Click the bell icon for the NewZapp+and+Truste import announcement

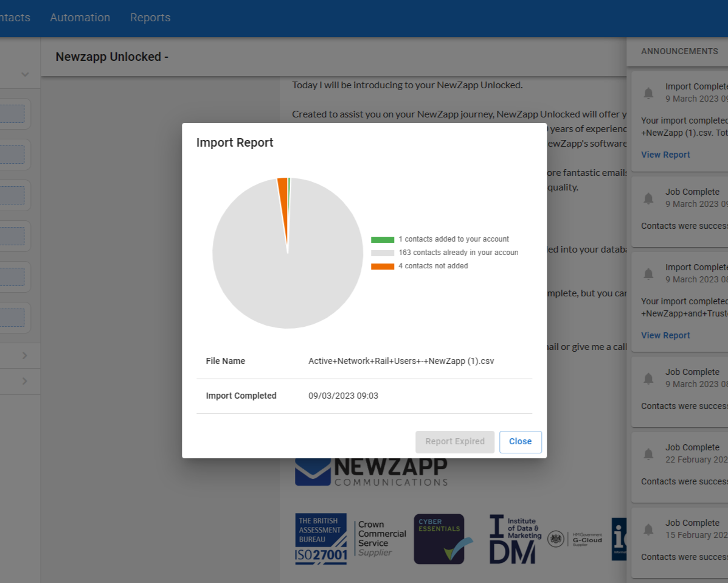(x=648, y=274)
